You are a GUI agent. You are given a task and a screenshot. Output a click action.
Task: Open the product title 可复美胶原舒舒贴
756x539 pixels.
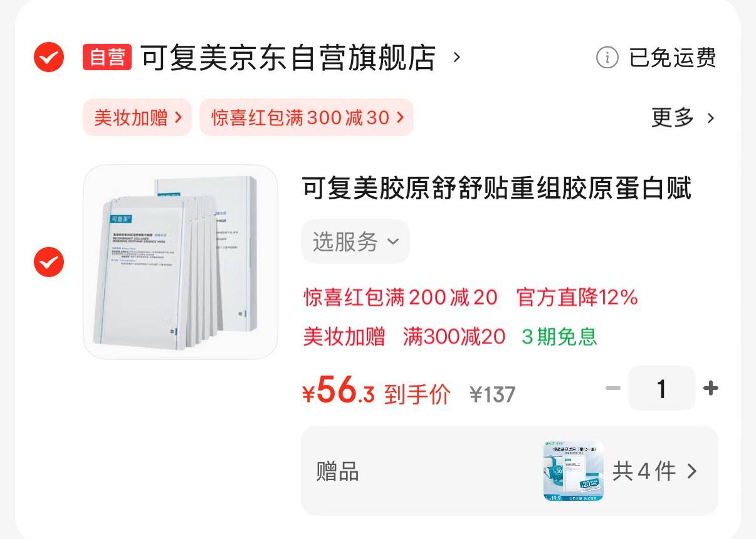pos(496,188)
